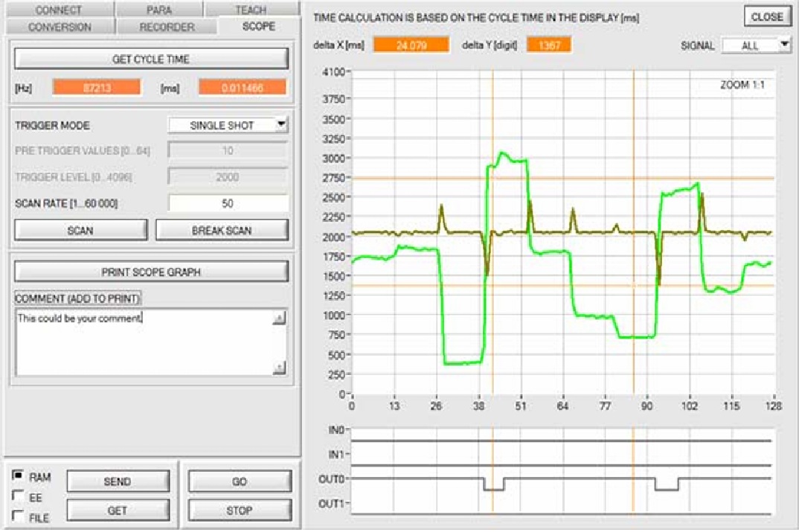Image resolution: width=799 pixels, height=532 pixels.
Task: Click the COMMENT (ADD TO PRINT) label
Action: tap(77, 298)
